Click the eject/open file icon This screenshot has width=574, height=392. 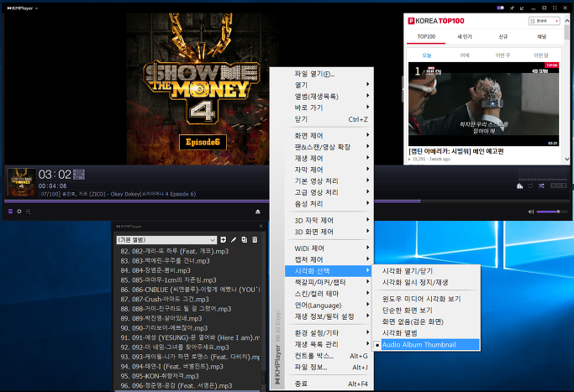pyautogui.click(x=258, y=212)
